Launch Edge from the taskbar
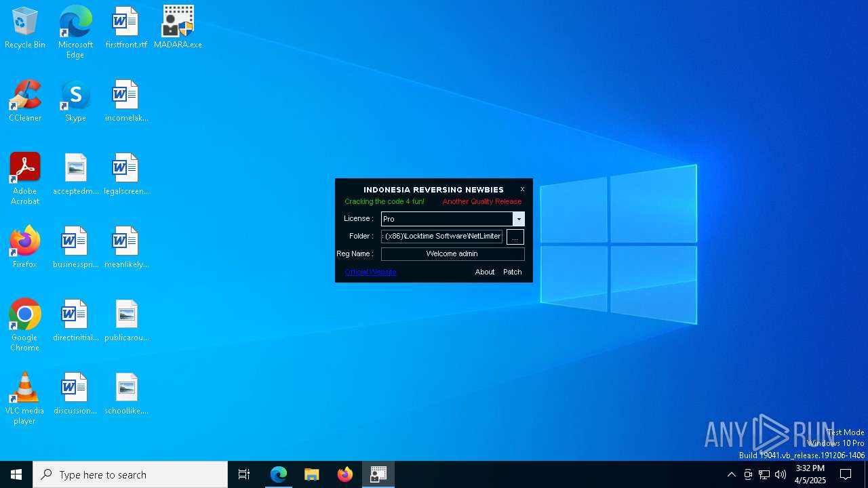This screenshot has height=488, width=868. [279, 474]
